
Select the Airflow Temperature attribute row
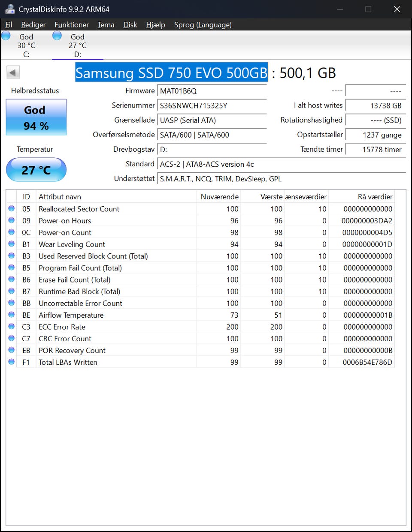[201, 315]
